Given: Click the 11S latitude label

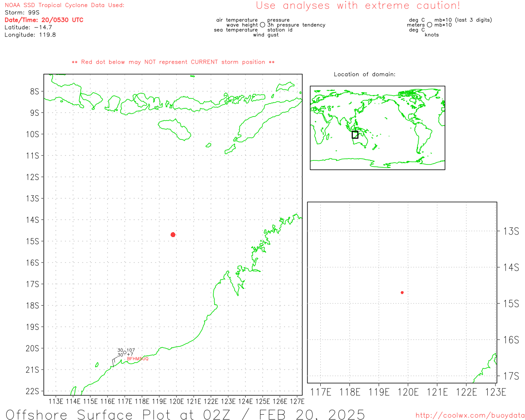Looking at the screenshot, I should pos(32,155).
